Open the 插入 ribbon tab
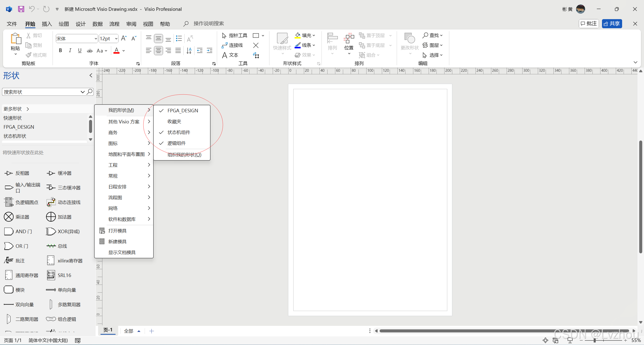Screen dimensions: 644x345 click(x=47, y=24)
